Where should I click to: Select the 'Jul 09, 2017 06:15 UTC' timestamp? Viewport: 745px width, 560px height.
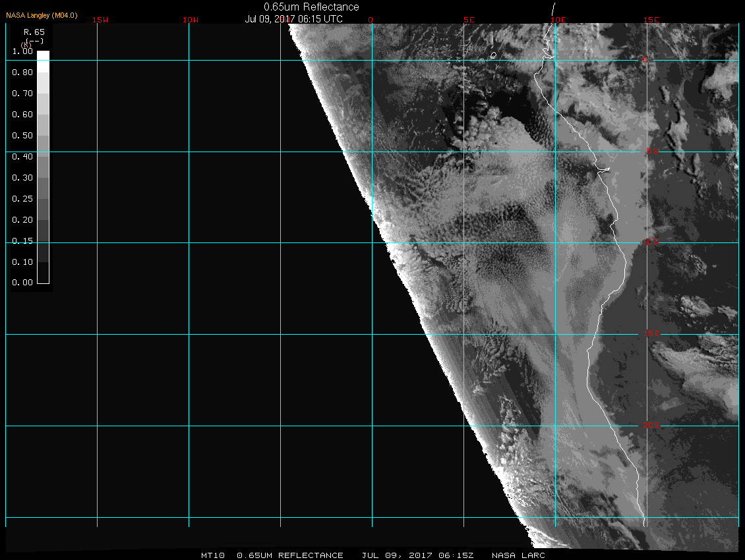(293, 19)
